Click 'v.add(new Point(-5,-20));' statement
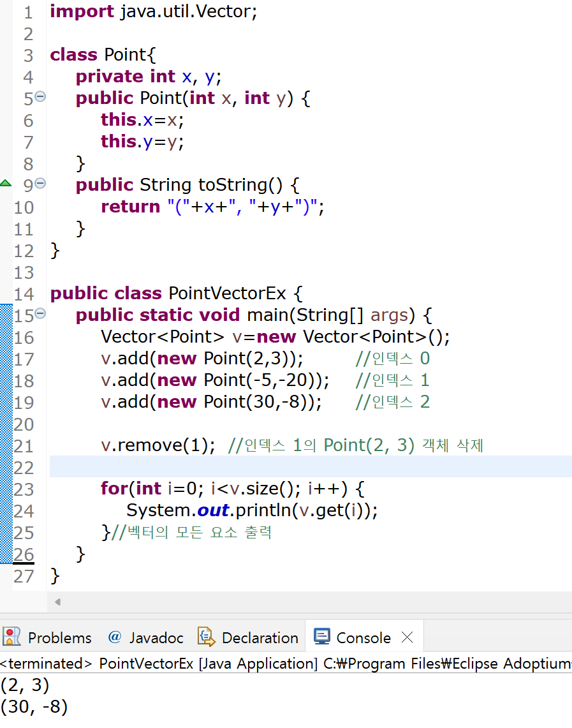The width and height of the screenshot is (572, 728). (216, 380)
